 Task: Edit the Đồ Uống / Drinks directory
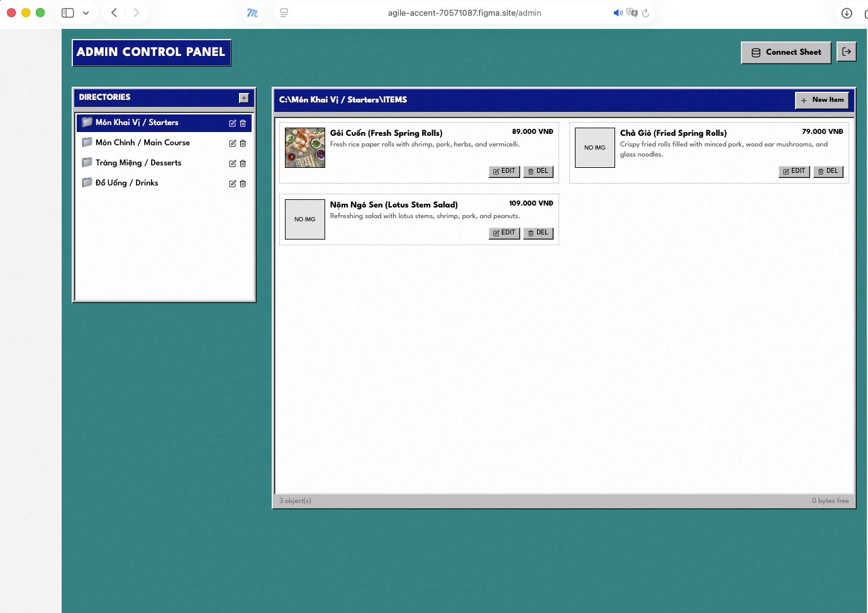point(233,184)
